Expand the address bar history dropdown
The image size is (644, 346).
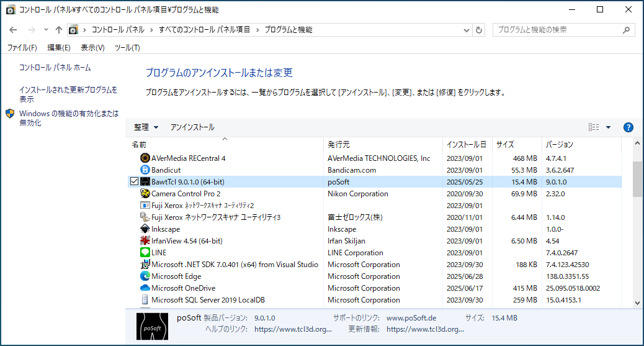[x=466, y=30]
